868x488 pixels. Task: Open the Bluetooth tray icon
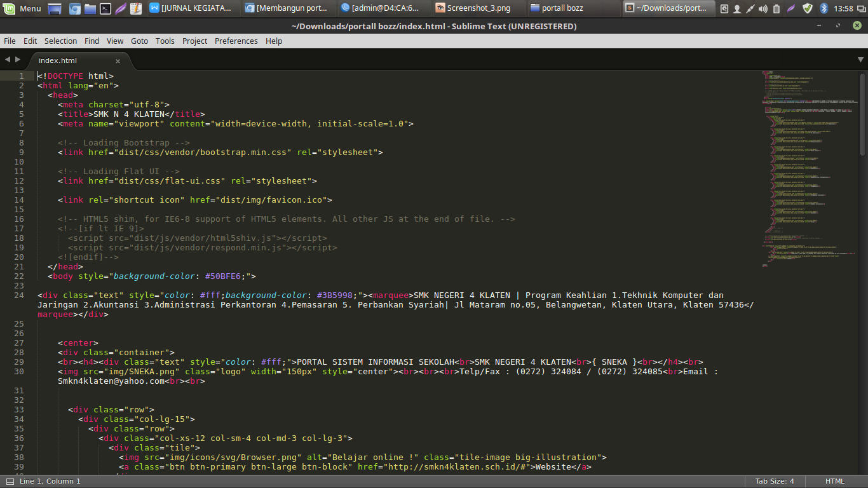(824, 8)
